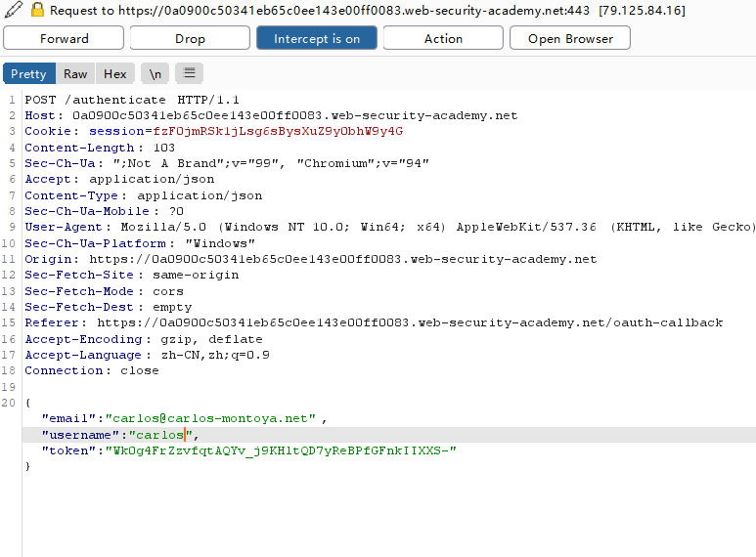Click the "email" JSON key

tap(68, 418)
